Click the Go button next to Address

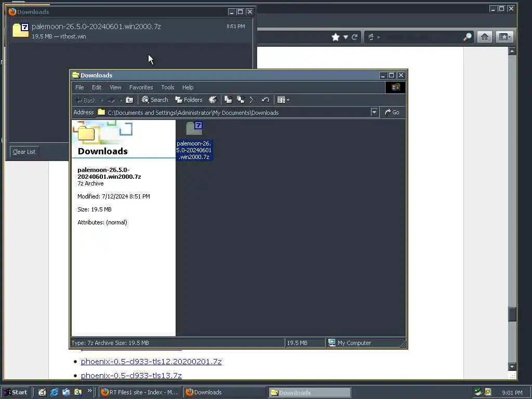[x=392, y=112]
